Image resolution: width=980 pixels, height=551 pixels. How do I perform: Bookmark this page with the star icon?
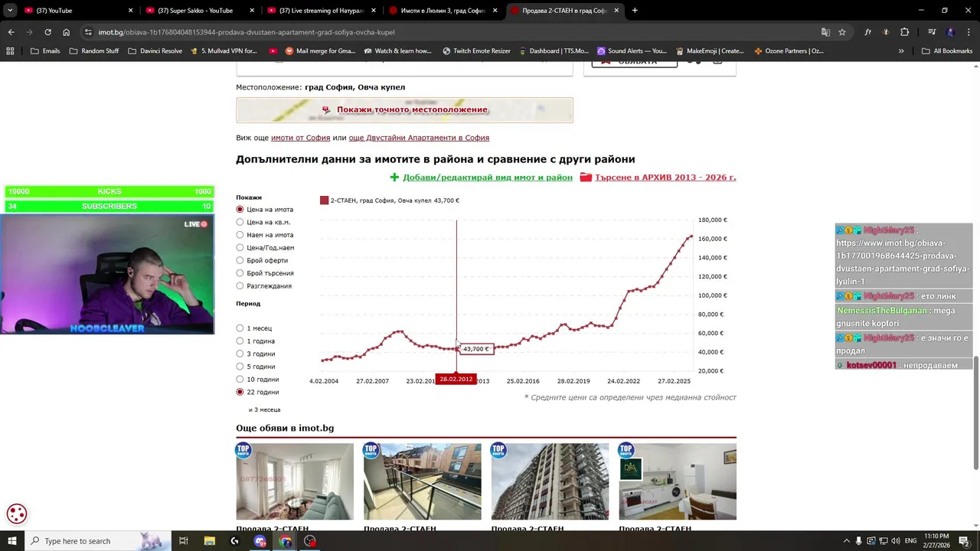click(842, 32)
